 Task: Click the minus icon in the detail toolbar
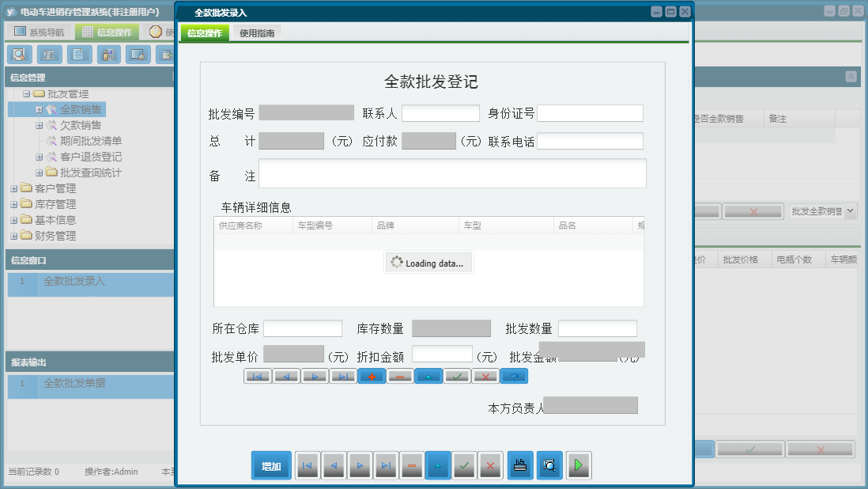pos(400,376)
